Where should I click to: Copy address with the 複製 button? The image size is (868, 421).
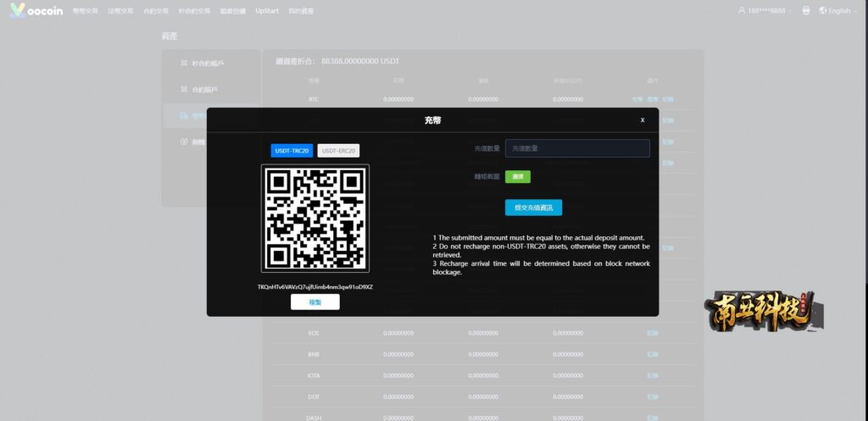(x=315, y=302)
